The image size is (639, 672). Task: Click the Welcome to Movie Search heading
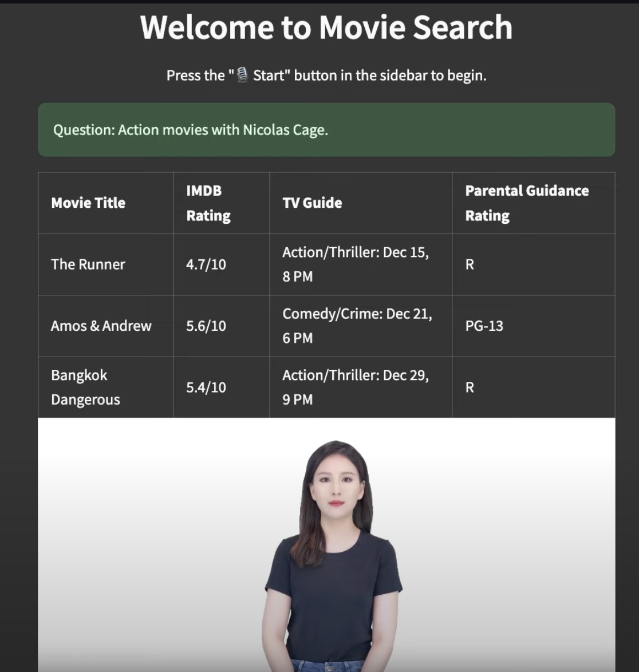[326, 27]
